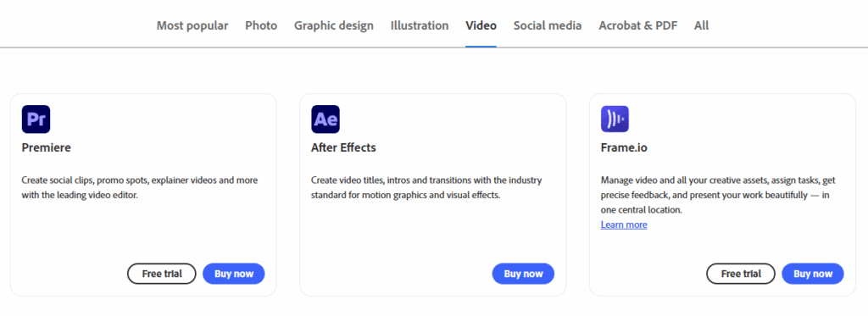Image resolution: width=868 pixels, height=316 pixels.
Task: Start the Frame.io Free trial
Action: pyautogui.click(x=741, y=274)
